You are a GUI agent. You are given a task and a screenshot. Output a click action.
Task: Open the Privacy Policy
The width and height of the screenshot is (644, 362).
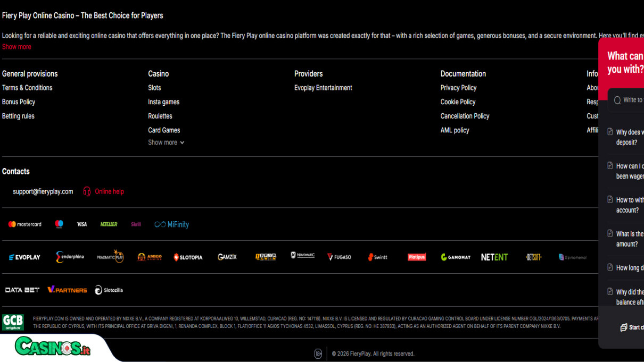[458, 88]
